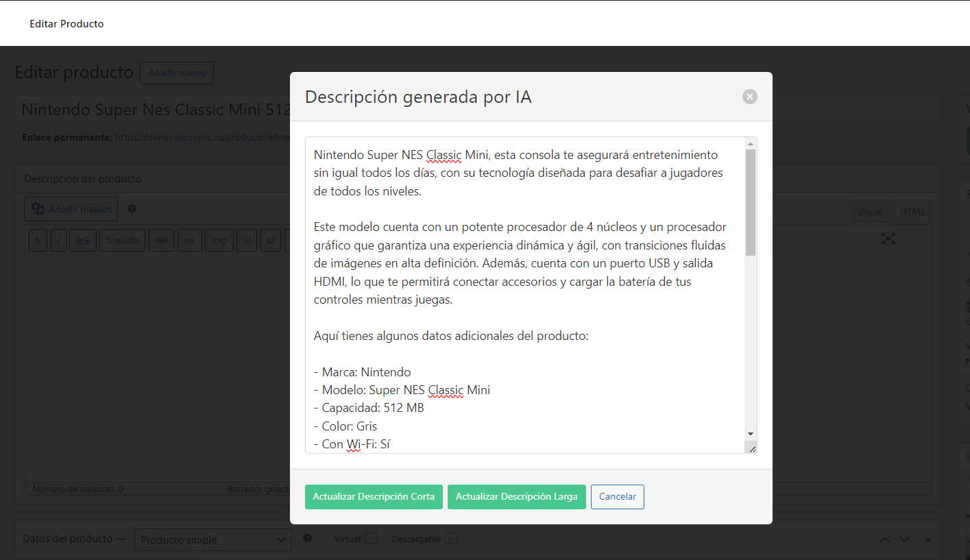Click the ul list toolbar button
The image size is (970, 560).
point(247,241)
